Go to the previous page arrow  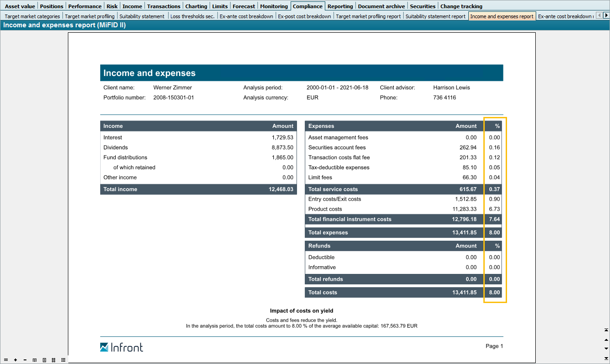(606, 339)
